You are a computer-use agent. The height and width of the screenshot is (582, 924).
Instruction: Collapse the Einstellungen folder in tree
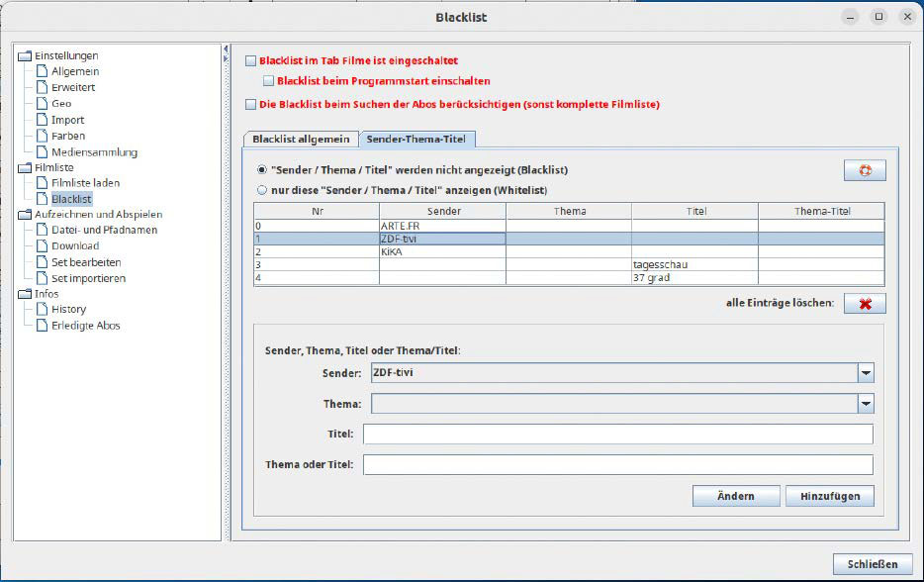(x=25, y=55)
